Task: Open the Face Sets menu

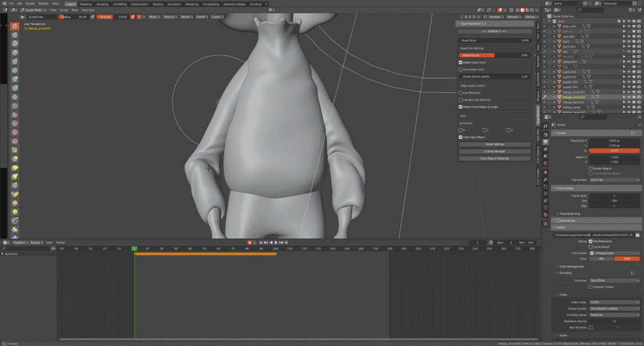Action: 88,10
